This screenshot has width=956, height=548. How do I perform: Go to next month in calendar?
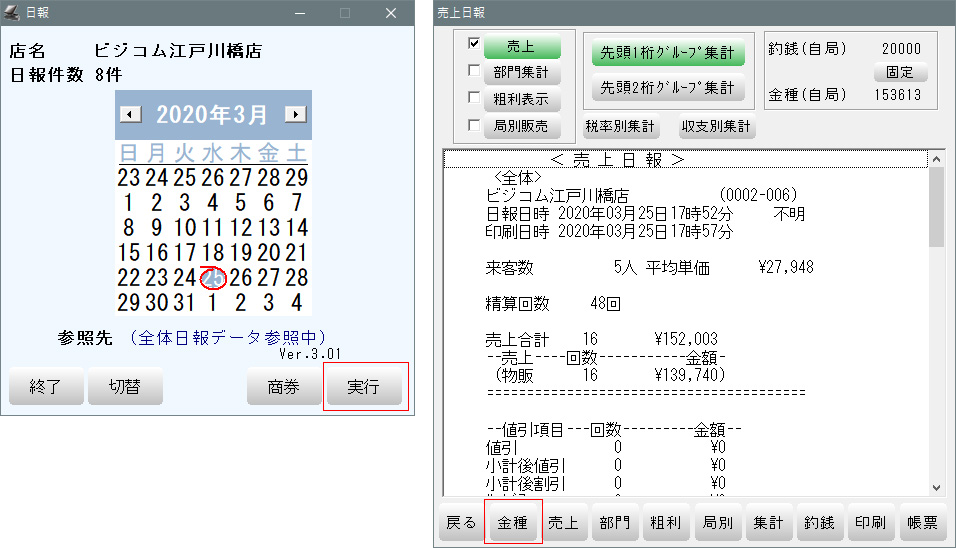(x=295, y=114)
